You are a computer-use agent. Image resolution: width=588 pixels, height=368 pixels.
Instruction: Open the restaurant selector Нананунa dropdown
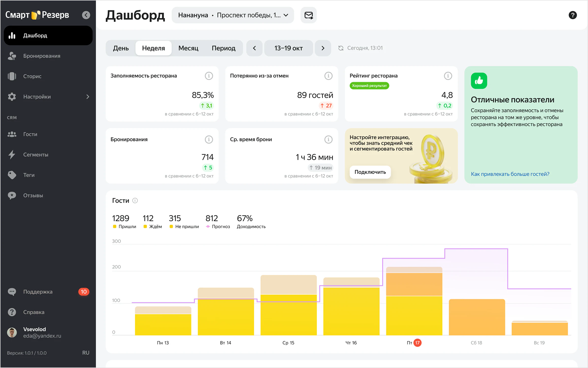pos(233,15)
